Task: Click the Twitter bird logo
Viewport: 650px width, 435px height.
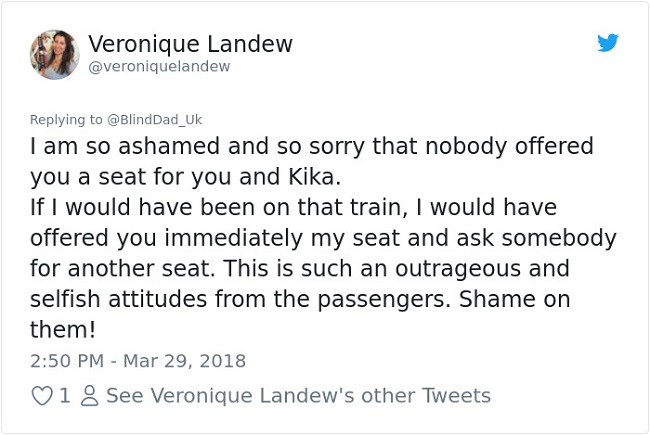Action: pos(608,43)
